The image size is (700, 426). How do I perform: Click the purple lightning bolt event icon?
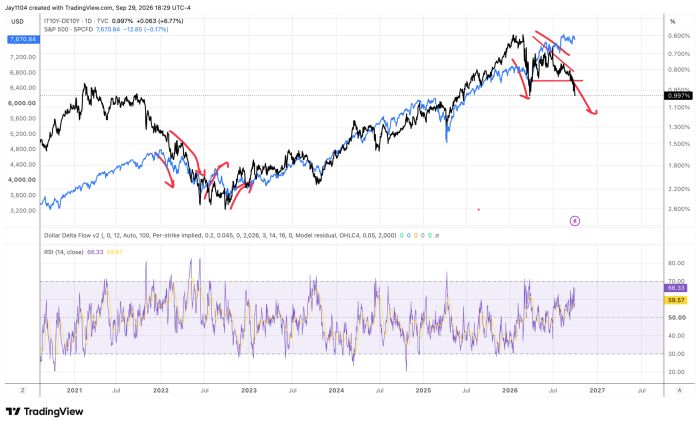tap(575, 221)
